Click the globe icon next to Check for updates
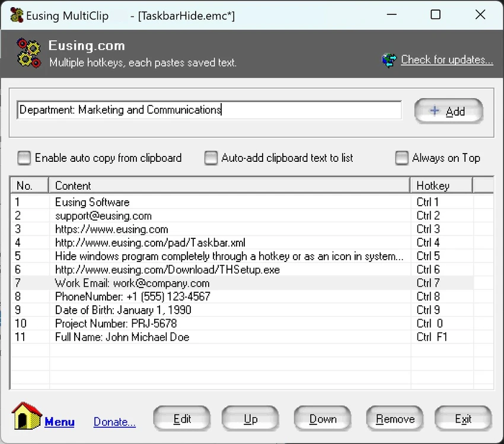The image size is (504, 444). pos(389,60)
